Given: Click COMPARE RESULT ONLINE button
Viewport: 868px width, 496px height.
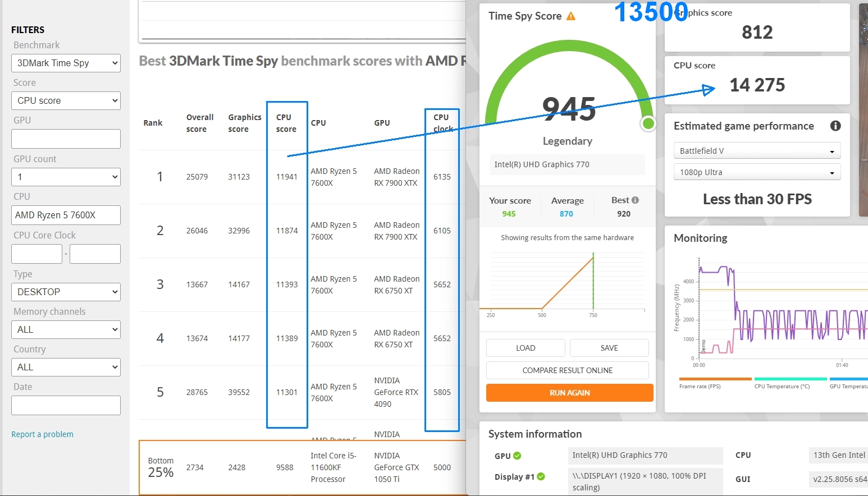Looking at the screenshot, I should coord(568,370).
